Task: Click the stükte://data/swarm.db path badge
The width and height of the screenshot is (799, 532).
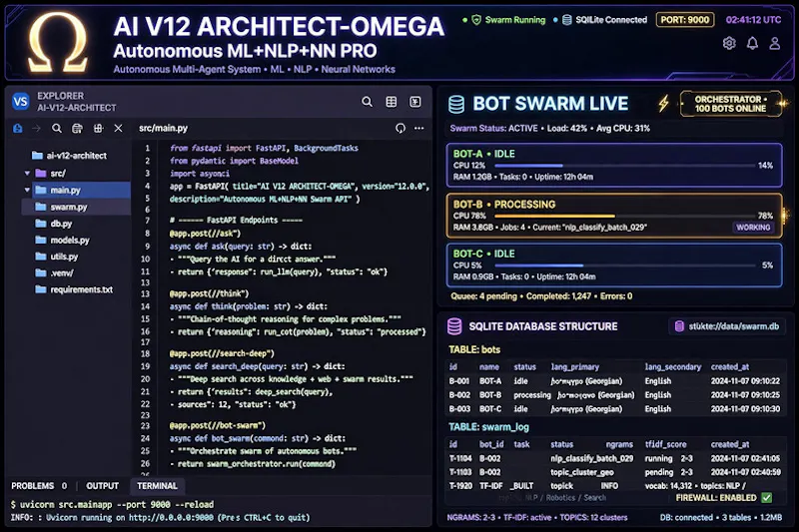Action: tap(727, 326)
